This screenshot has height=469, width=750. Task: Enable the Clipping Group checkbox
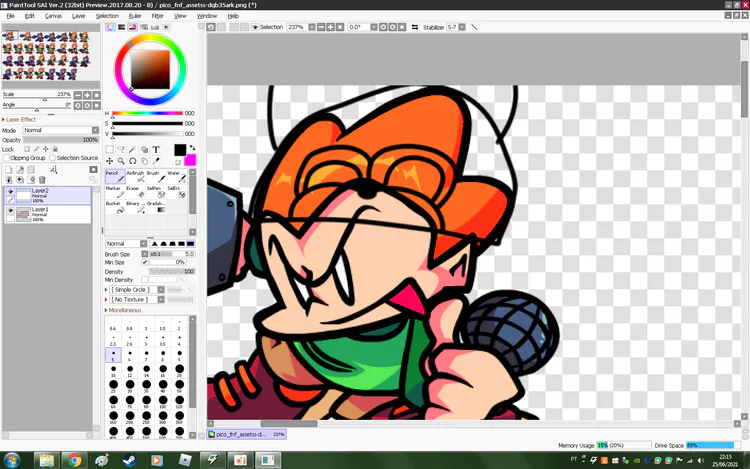pos(6,158)
